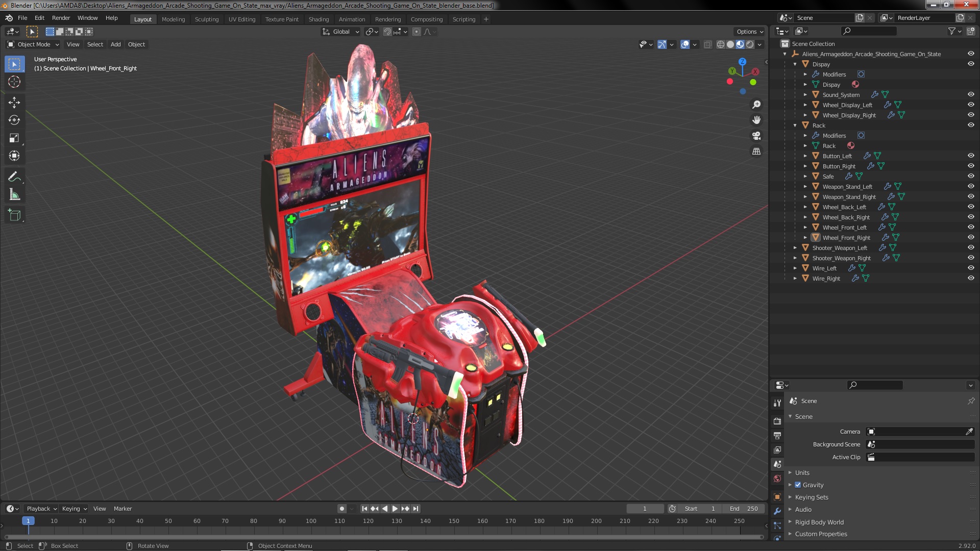Switch perspective/orthographic grid icon

pyautogui.click(x=756, y=152)
